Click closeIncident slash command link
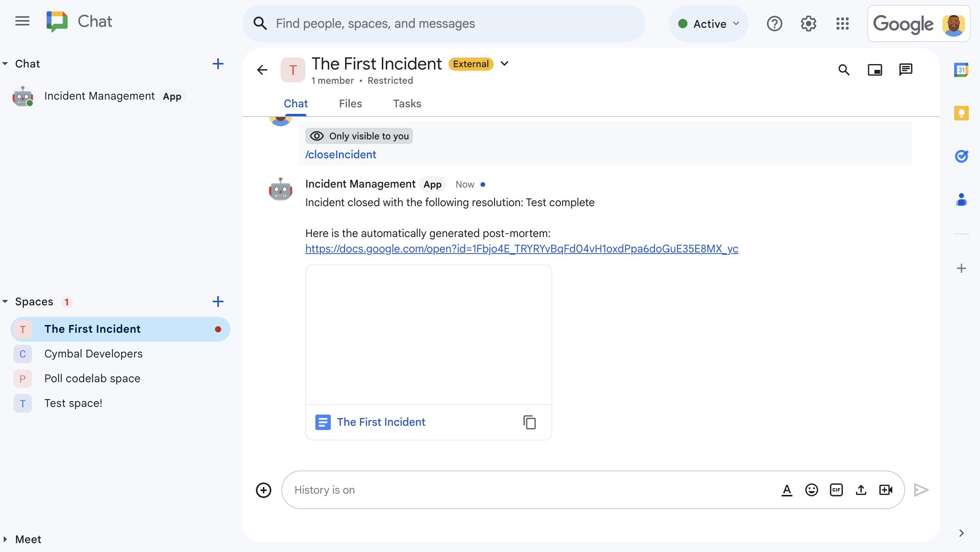This screenshot has height=552, width=980. click(340, 154)
